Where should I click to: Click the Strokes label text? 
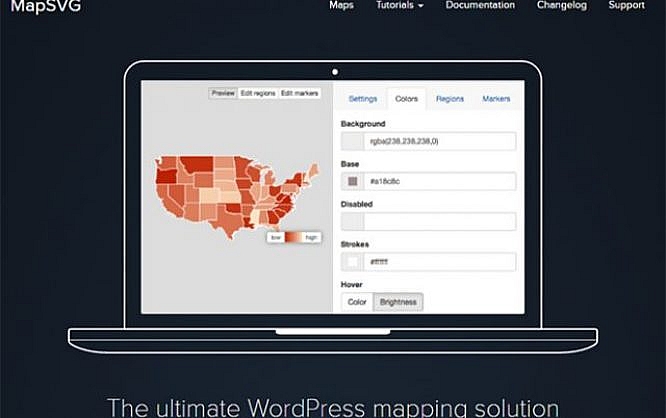[x=355, y=244]
